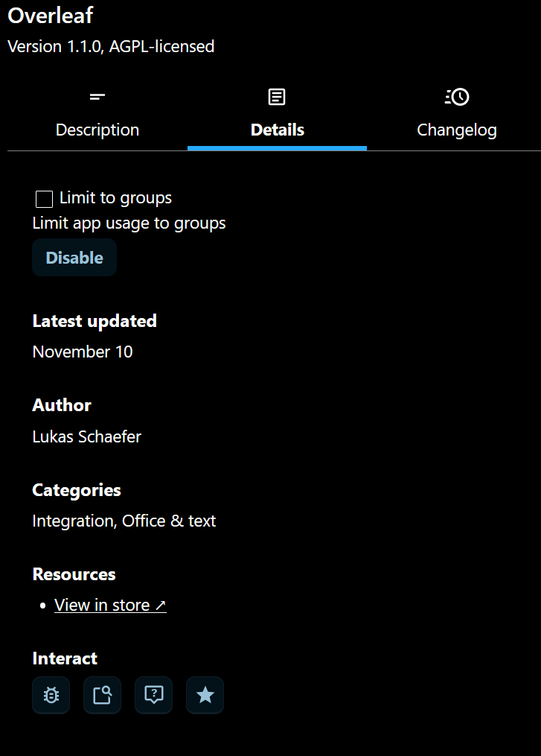
Task: Open the feature request icon with magnifier
Action: tap(102, 695)
